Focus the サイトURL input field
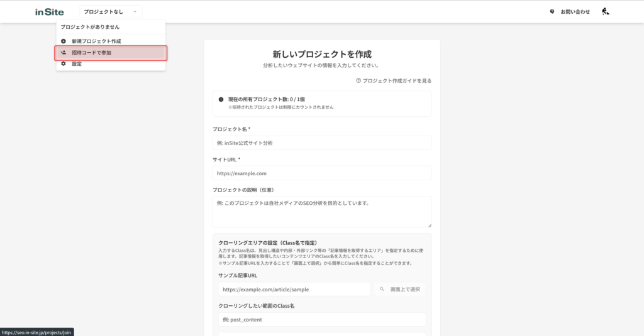Screen dimensions: 644x336 click(x=322, y=173)
